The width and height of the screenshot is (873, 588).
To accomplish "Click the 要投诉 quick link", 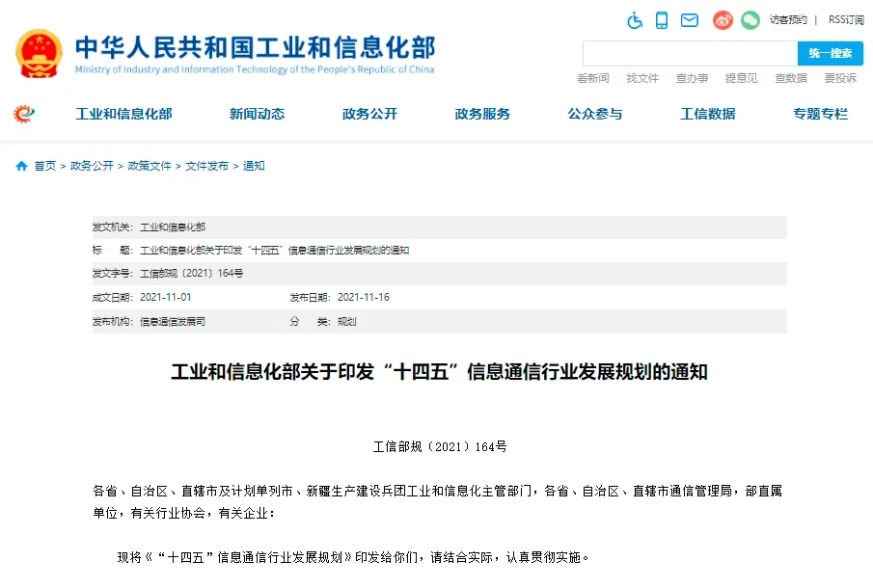I will [x=840, y=78].
